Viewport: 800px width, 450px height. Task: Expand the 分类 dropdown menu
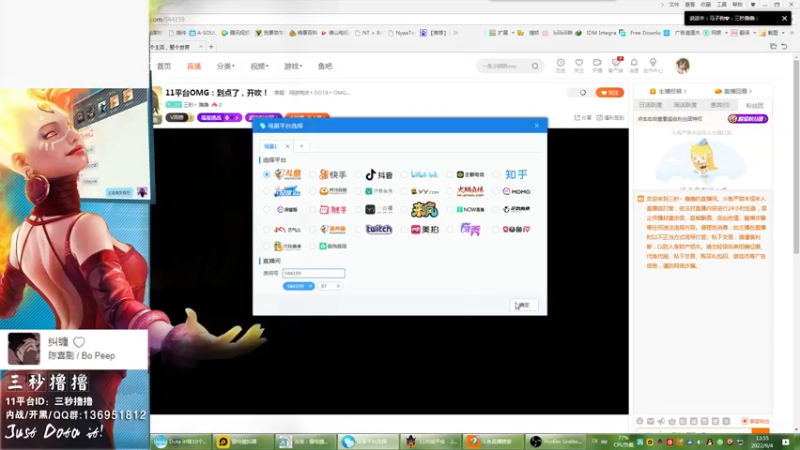tap(226, 66)
